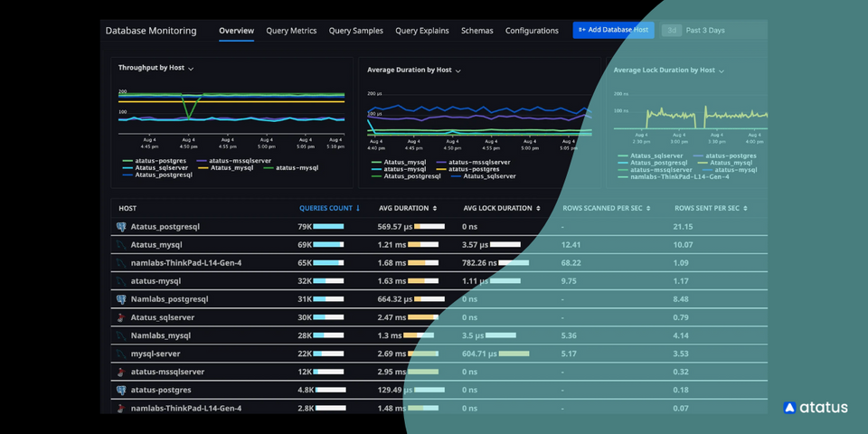Toggle Atatus_mysql series in Throughput legend
The width and height of the screenshot is (868, 434).
[226, 168]
